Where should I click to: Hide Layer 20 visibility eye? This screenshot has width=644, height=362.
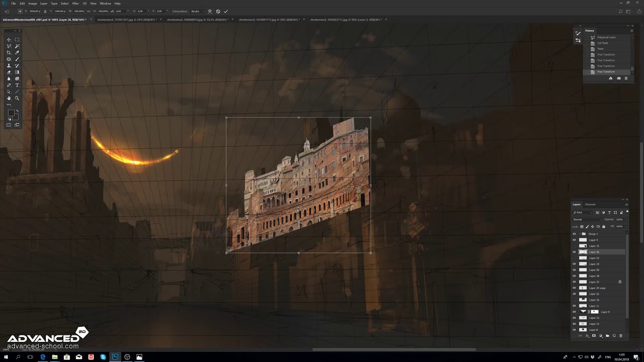(x=574, y=270)
